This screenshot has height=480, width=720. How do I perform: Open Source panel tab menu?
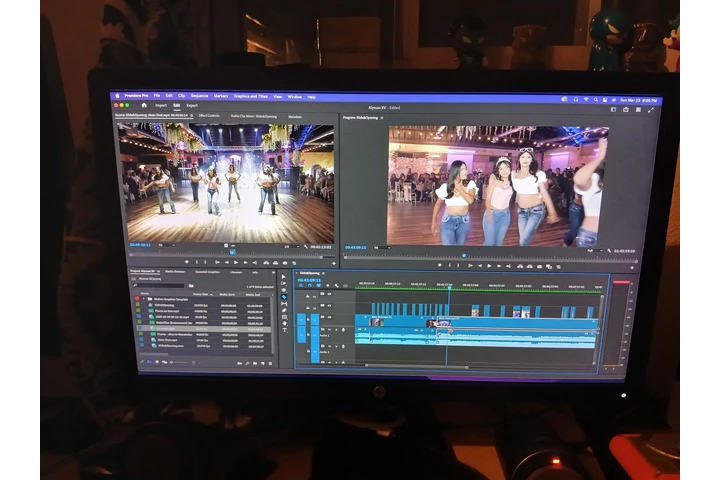(191, 115)
